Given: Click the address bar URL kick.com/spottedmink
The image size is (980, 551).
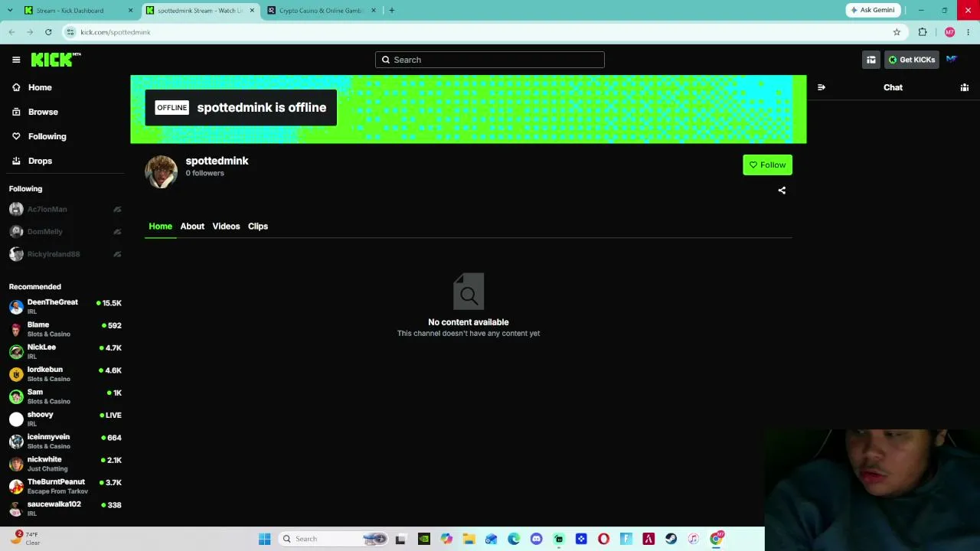Looking at the screenshot, I should [x=115, y=32].
